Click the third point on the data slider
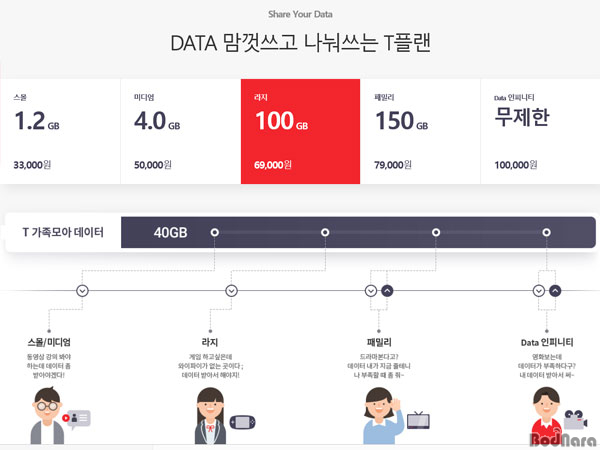 (x=436, y=232)
